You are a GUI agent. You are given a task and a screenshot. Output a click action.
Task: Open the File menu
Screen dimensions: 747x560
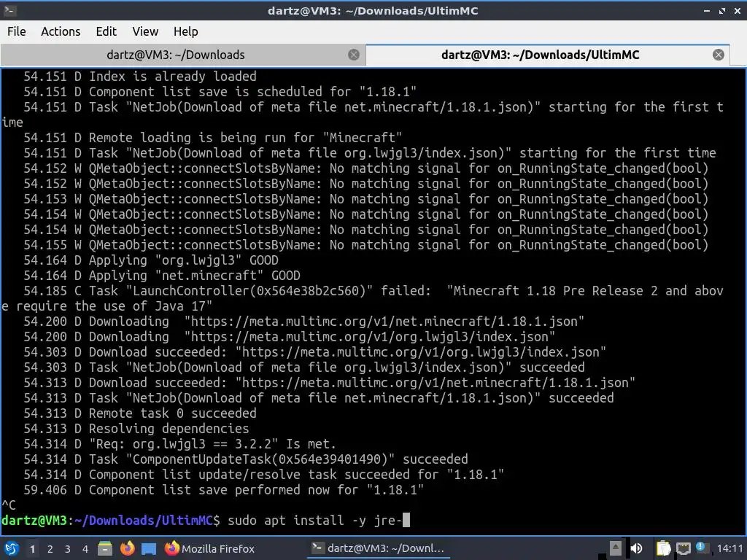point(16,31)
